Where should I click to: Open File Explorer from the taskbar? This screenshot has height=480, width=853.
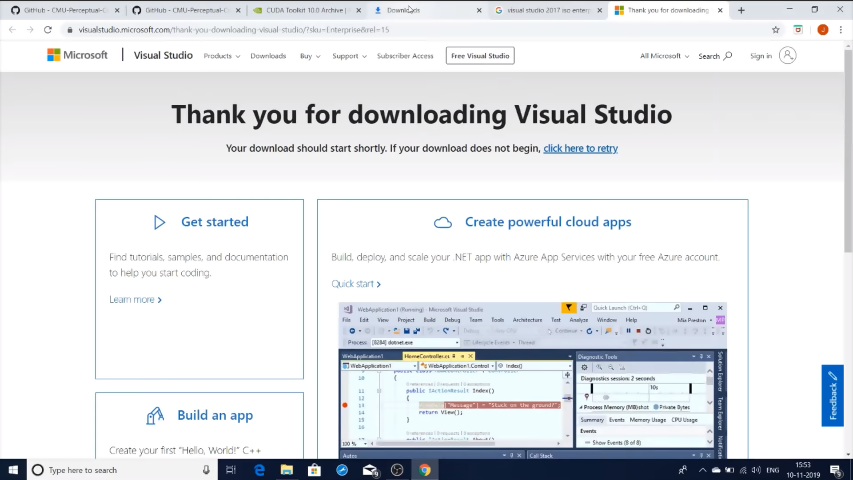click(x=286, y=470)
